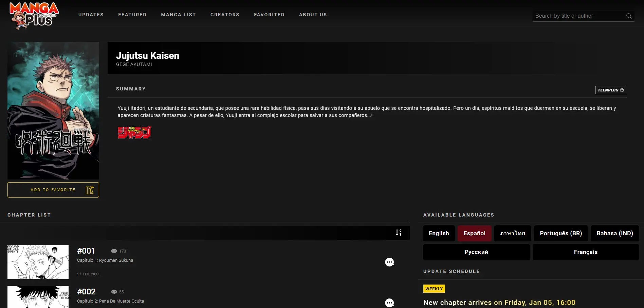Click the 17 FEB 2019 date
This screenshot has width=644, height=308.
tap(88, 274)
